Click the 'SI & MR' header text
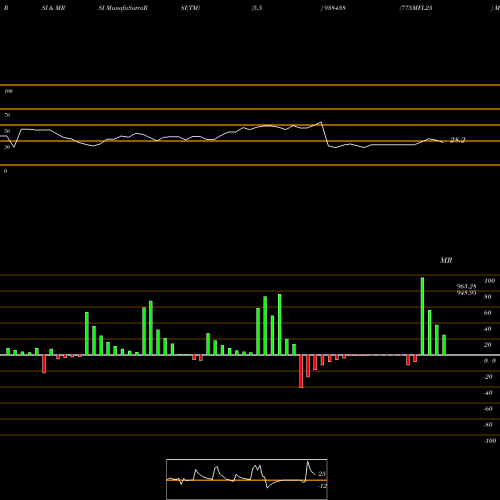500x500 pixels. (x=53, y=8)
